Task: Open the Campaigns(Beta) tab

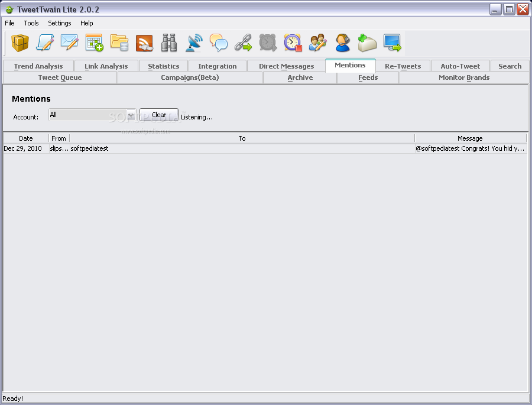Action: tap(190, 77)
